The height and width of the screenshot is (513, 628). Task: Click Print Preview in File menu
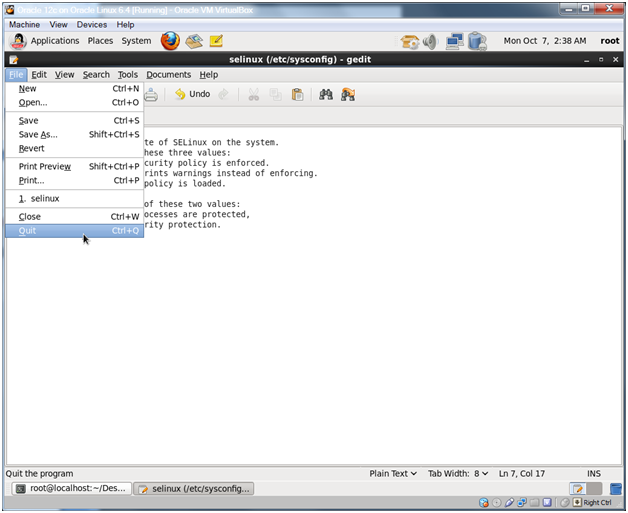(45, 166)
